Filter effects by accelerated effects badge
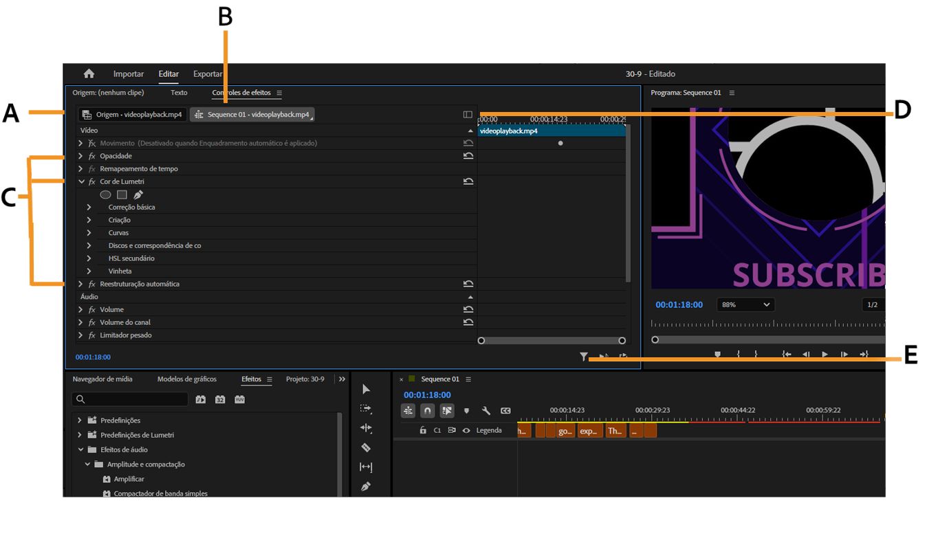This screenshot has height=560, width=949. coord(201,399)
